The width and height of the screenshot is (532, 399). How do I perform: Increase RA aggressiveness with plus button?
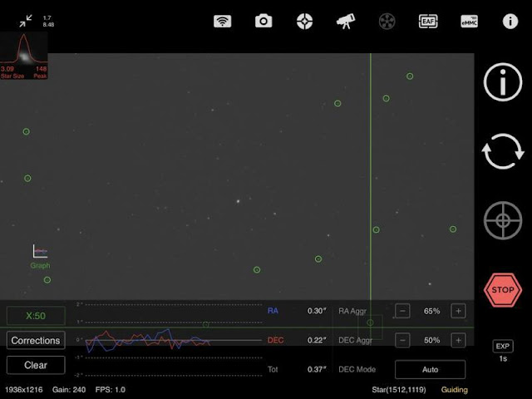click(x=457, y=311)
